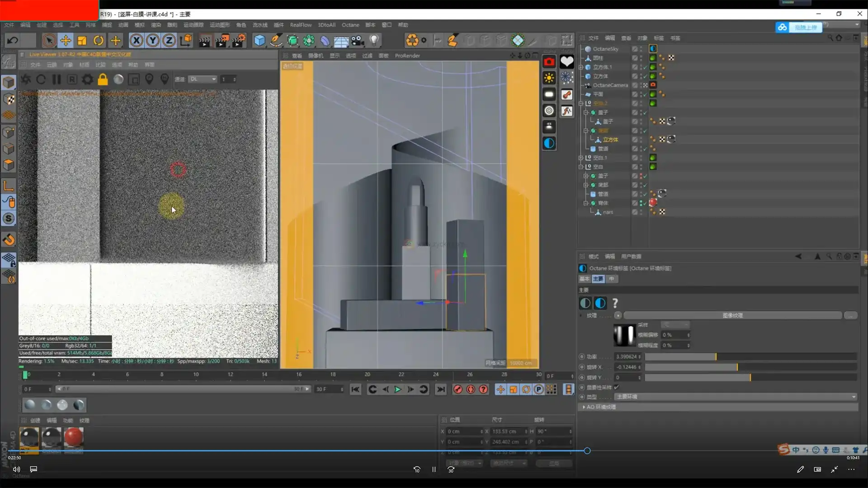Select the red material thumbnail in material manager
The height and width of the screenshot is (488, 868).
coord(74,437)
